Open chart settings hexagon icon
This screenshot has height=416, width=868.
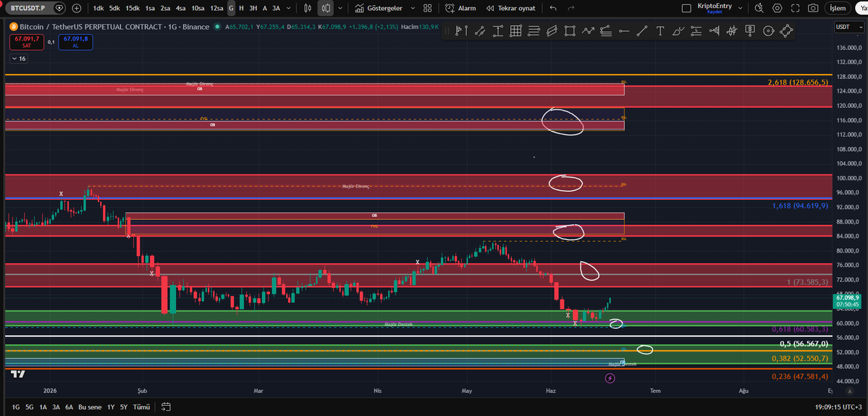coord(778,8)
